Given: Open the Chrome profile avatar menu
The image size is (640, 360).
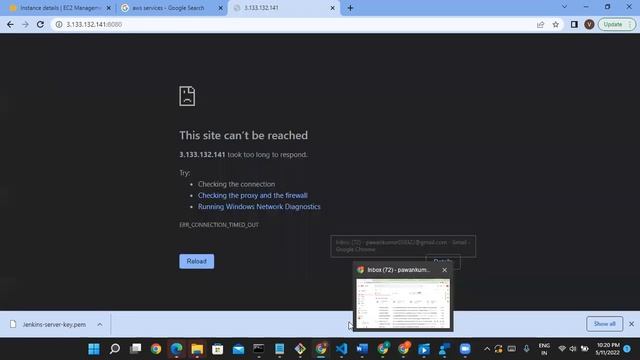Looking at the screenshot, I should tap(589, 24).
